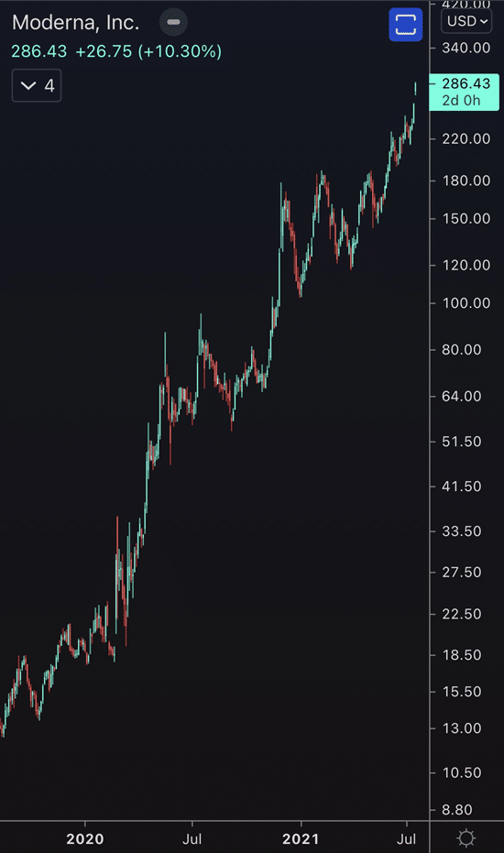Click the 8.80 price axis label
This screenshot has height=853, width=504.
(x=457, y=810)
